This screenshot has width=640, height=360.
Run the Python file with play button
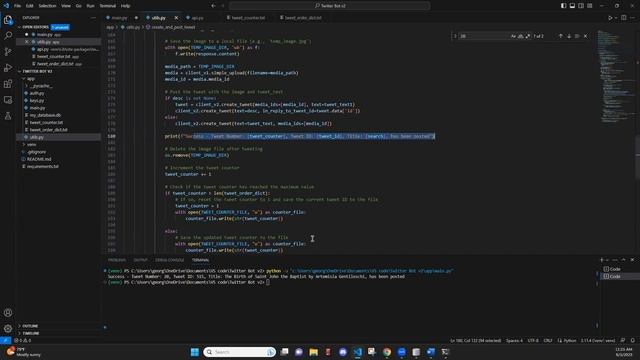610,18
